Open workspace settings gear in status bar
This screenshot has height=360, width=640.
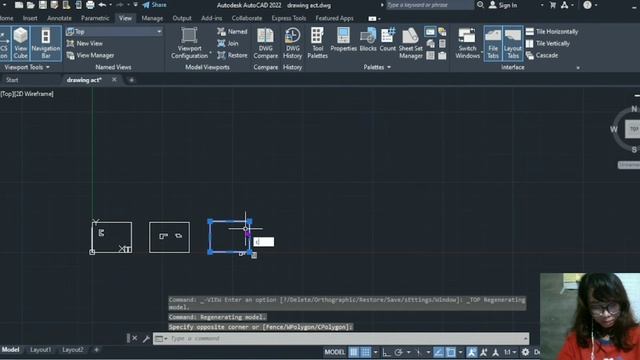click(x=525, y=352)
